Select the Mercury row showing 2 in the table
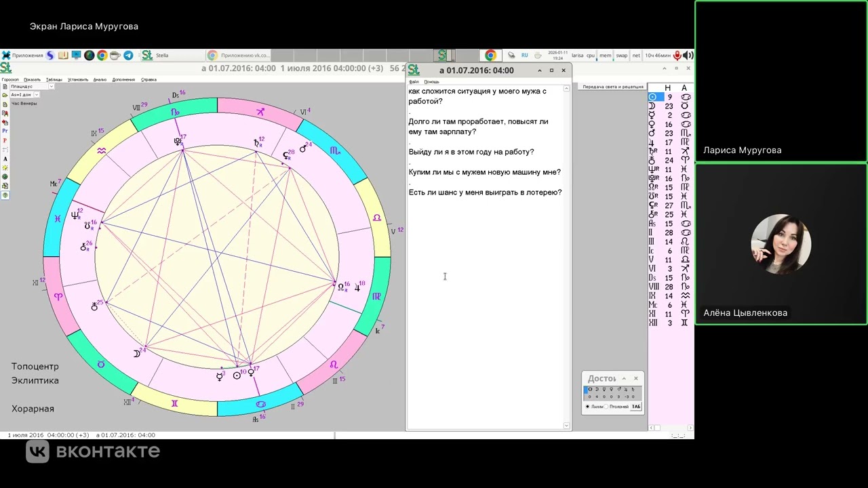 click(x=669, y=115)
